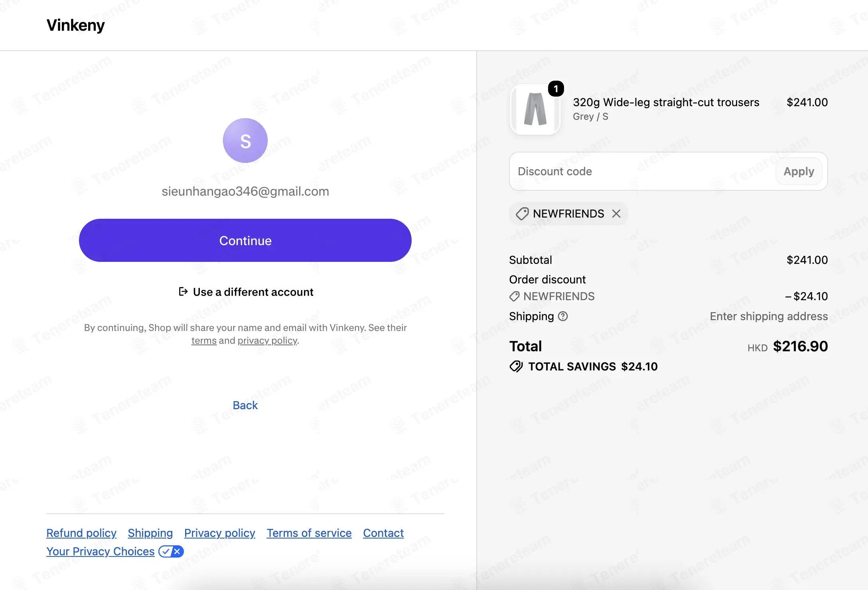Go Back to previous step
868x590 pixels.
pyautogui.click(x=245, y=405)
